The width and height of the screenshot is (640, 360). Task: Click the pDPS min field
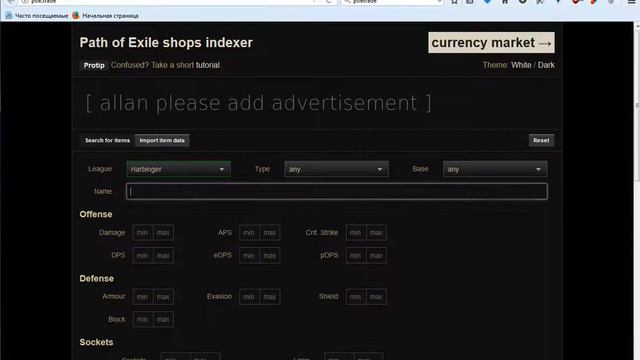[356, 256]
